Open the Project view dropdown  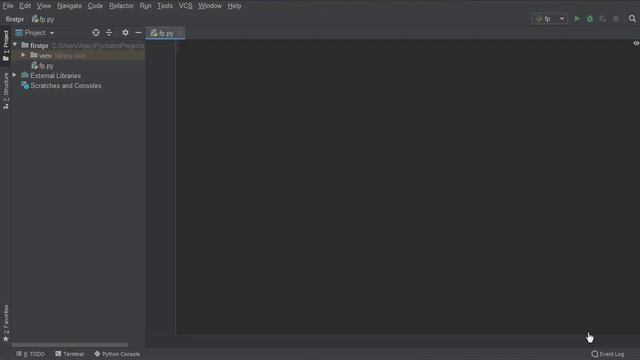[x=35, y=33]
